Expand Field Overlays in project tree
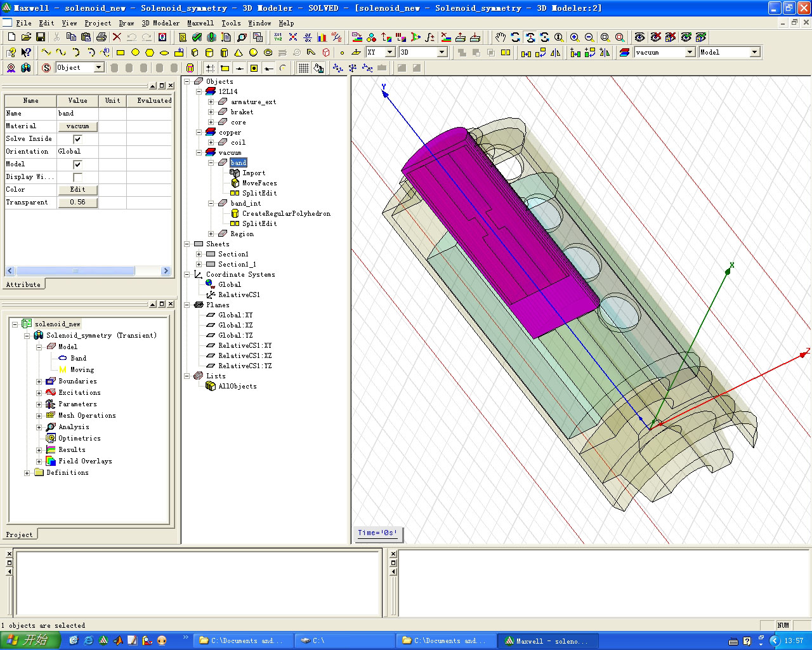 point(39,461)
